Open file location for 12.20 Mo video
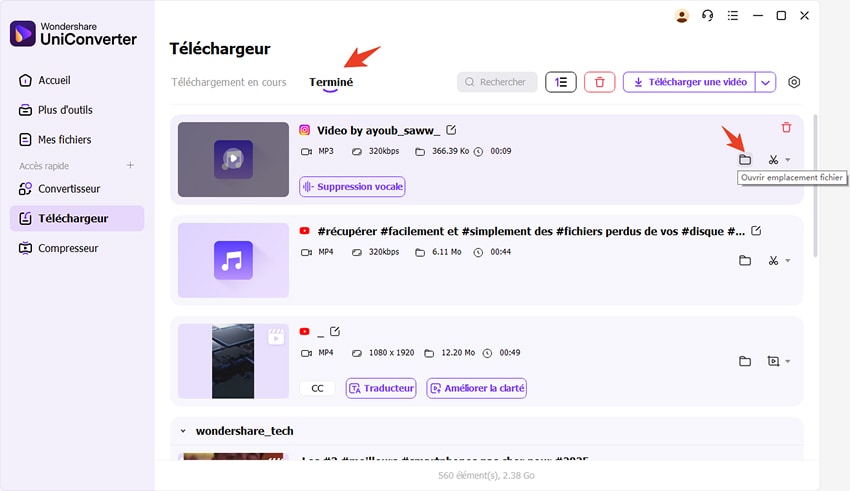This screenshot has width=850, height=491. tap(745, 361)
